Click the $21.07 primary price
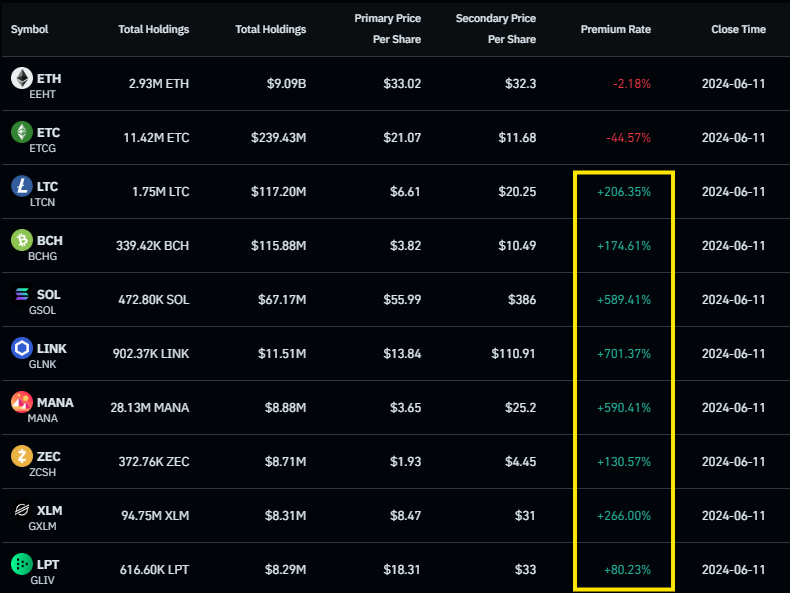The height and width of the screenshot is (593, 790). 402,138
